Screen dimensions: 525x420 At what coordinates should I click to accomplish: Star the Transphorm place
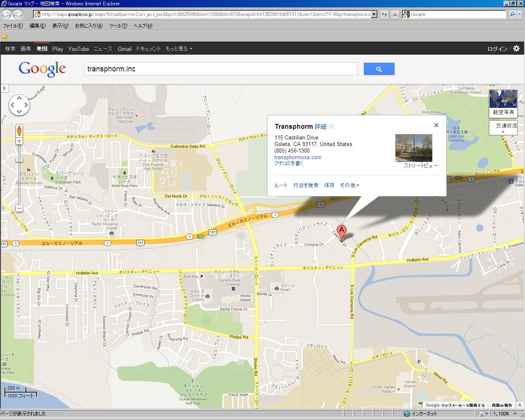click(331, 126)
